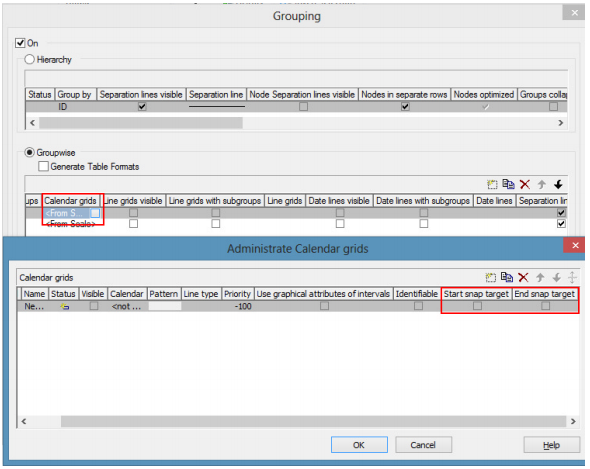Click the move up arrow in Calendar grids toolbar

tap(540, 278)
